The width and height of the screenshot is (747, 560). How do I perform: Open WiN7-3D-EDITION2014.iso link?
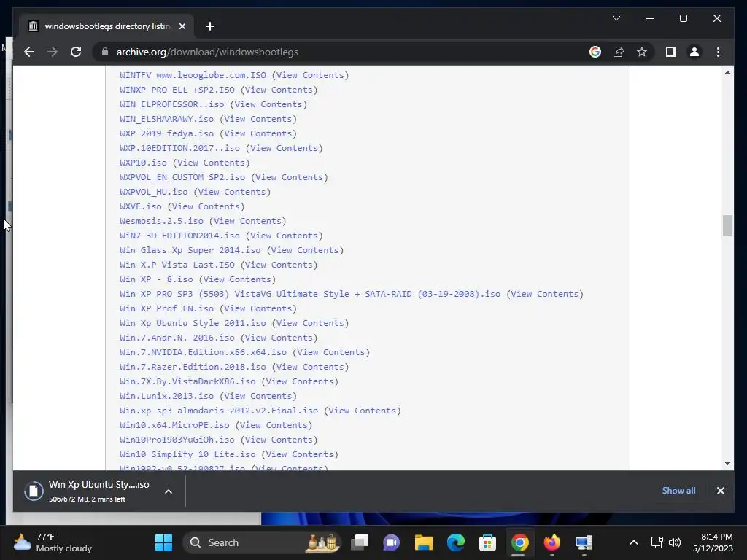click(x=179, y=236)
